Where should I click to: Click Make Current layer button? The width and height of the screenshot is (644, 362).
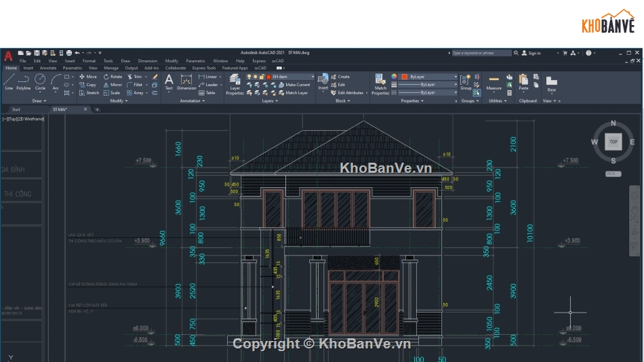[294, 85]
